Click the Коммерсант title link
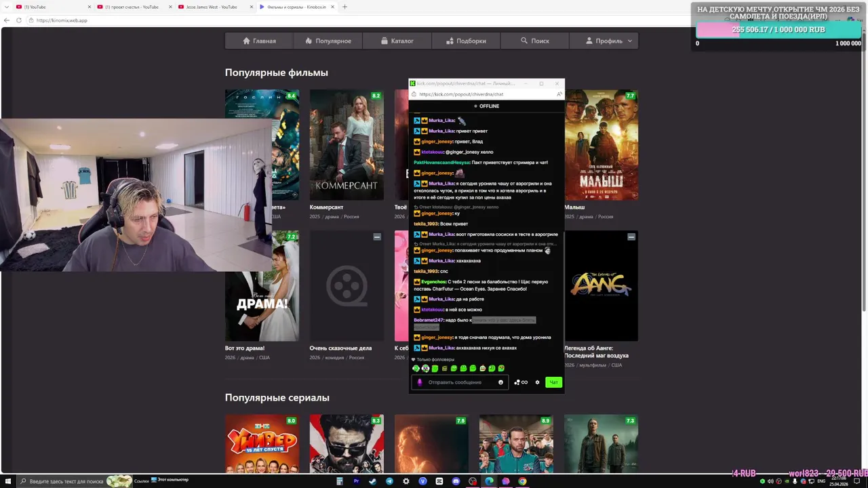 [x=326, y=207]
